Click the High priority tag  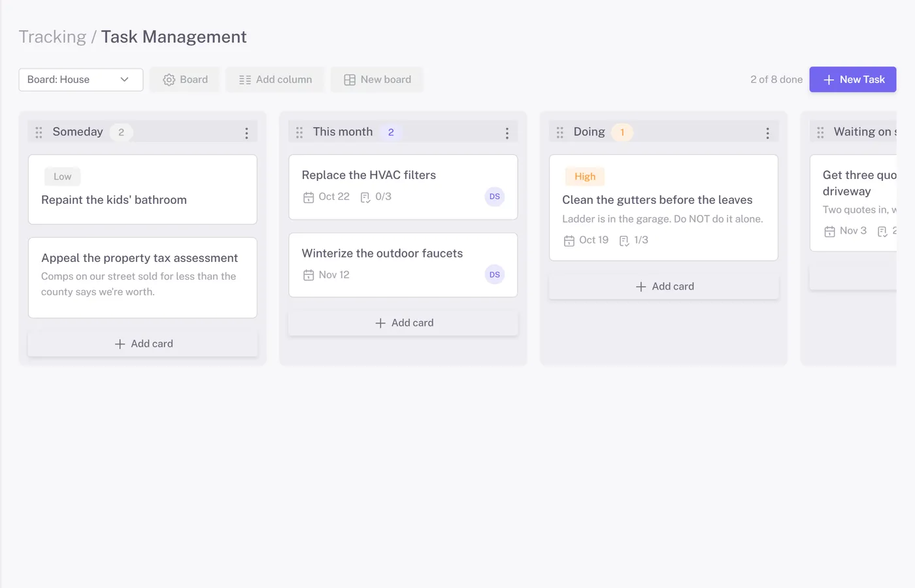[x=585, y=176]
